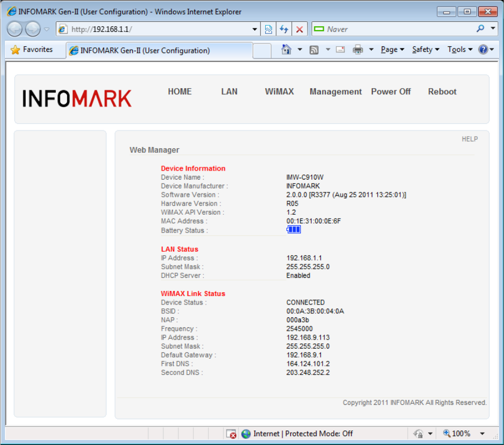504x445 pixels.
Task: Go to the HOME navigation link
Action: point(180,91)
